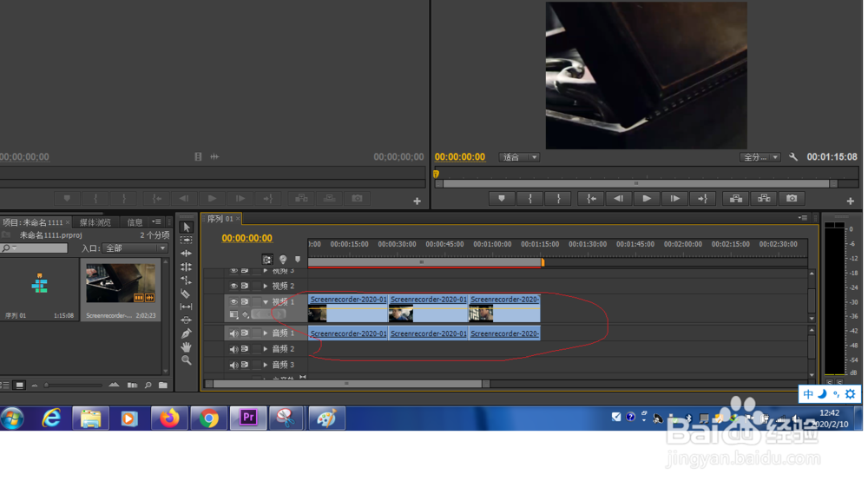Screen dimensions: 868x488
Task: Toggle track lock box on 视频 2
Action: [x=256, y=286]
